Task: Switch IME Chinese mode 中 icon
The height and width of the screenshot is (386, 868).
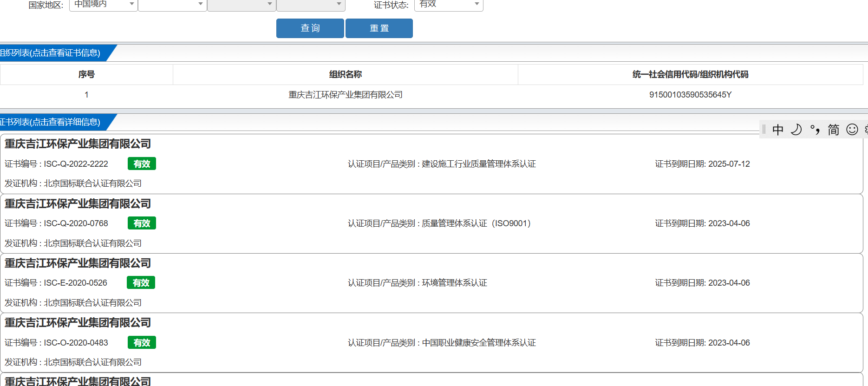Action: point(778,130)
